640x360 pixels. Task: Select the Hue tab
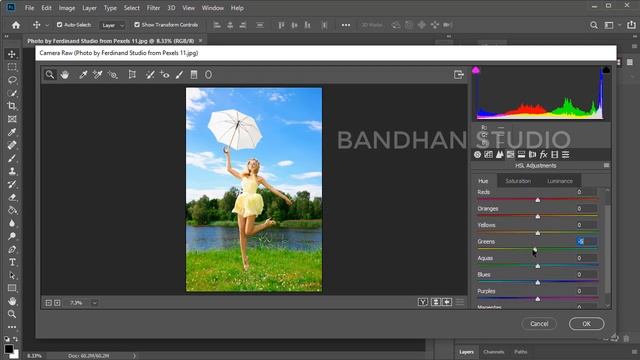pyautogui.click(x=483, y=181)
